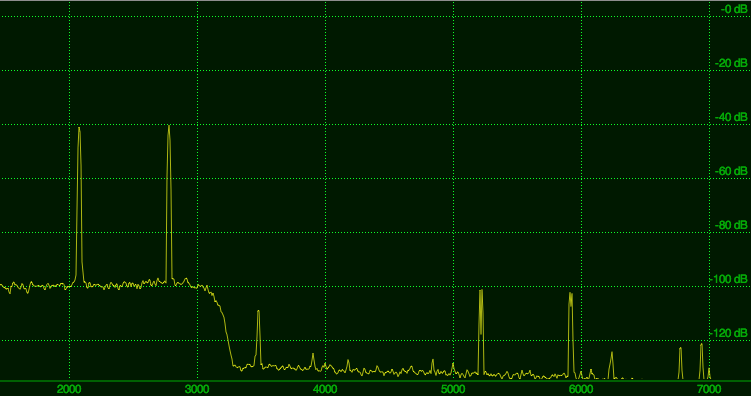Screen dimensions: 751x396
Task: Click the spectrum peak near 2000 Hz
Action: click(x=80, y=206)
